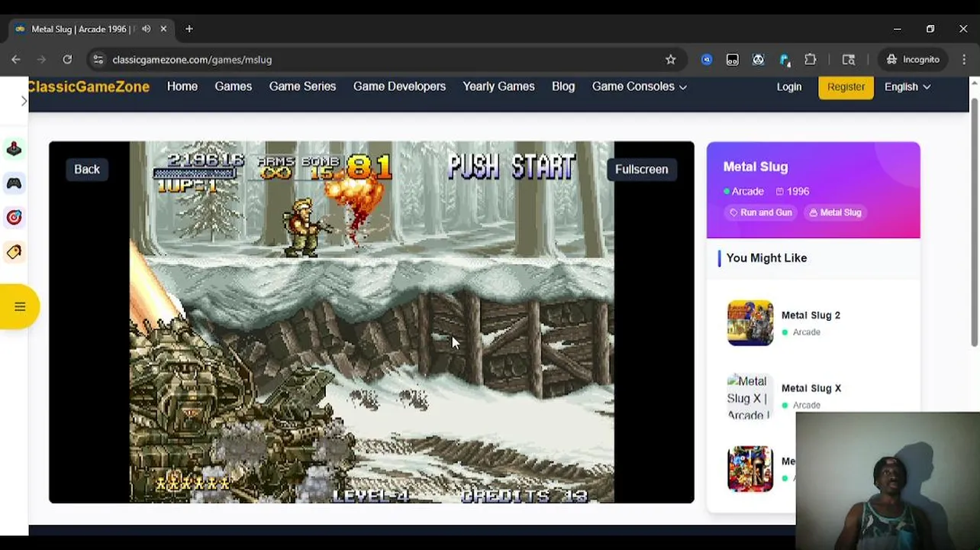Open the browser extensions puzzle icon

click(810, 60)
